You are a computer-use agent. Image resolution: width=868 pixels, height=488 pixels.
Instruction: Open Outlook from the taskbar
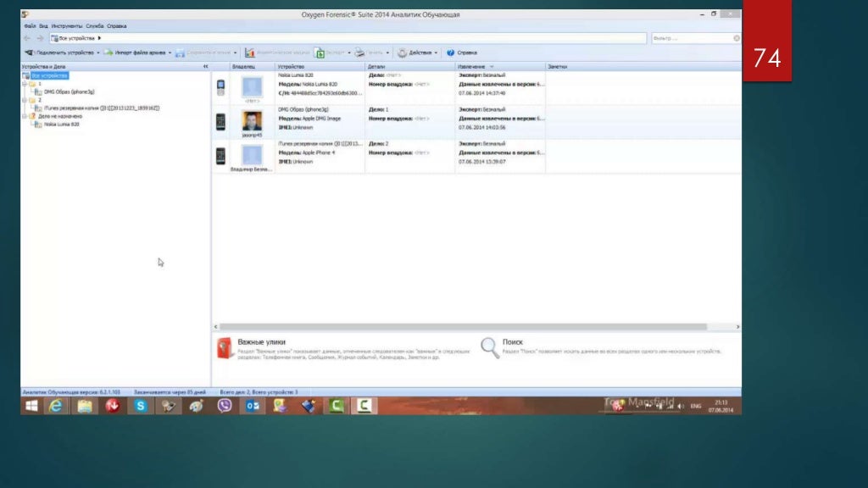point(253,406)
